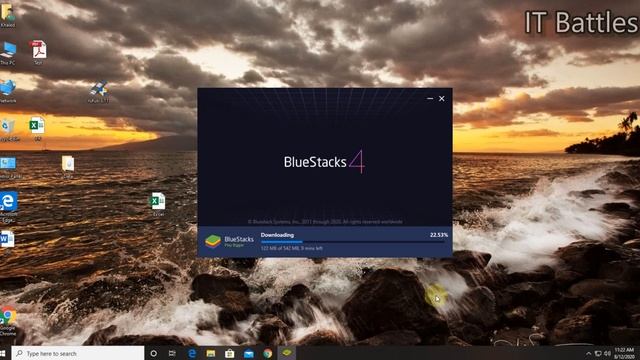Launch Edge from the taskbar
The width and height of the screenshot is (640, 360).
click(192, 353)
